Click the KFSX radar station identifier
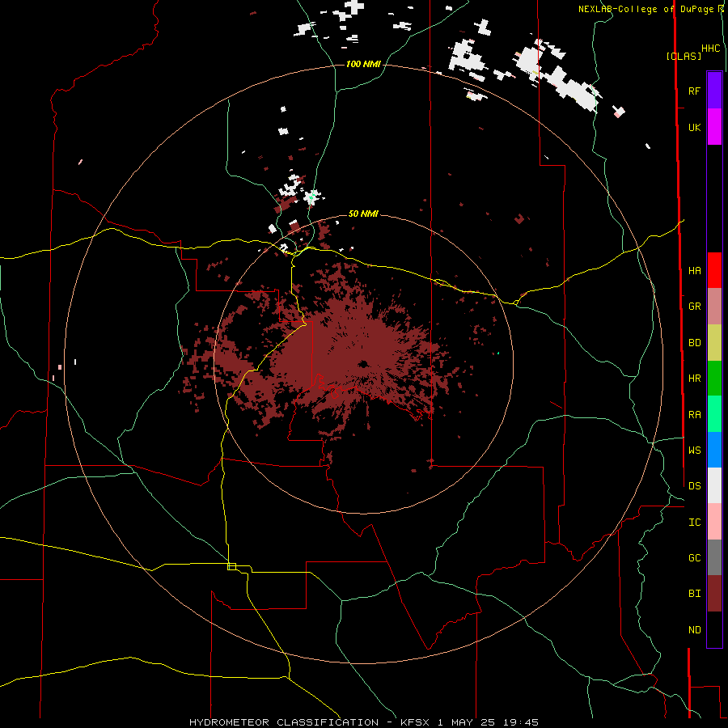Screen dimensions: 728x728 [415, 722]
